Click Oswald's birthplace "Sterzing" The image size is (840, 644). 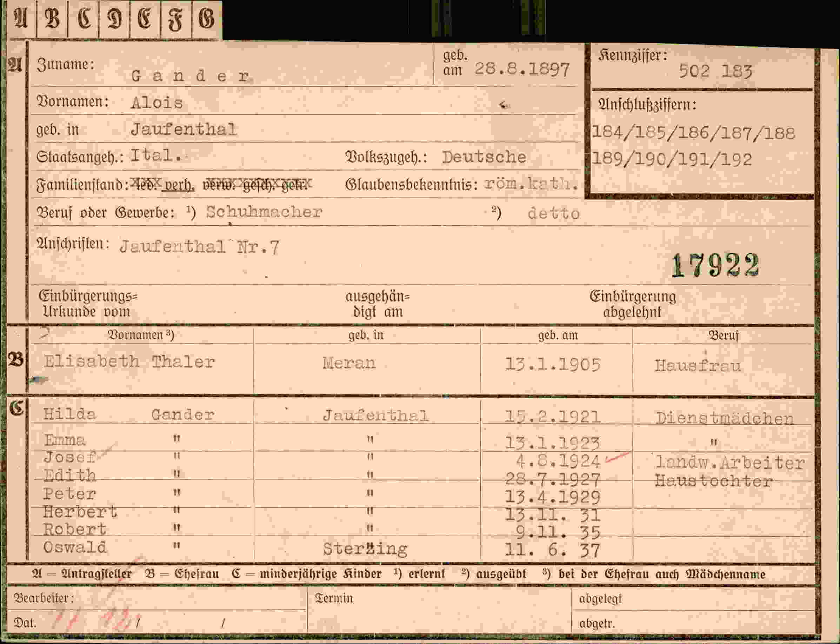tap(365, 549)
